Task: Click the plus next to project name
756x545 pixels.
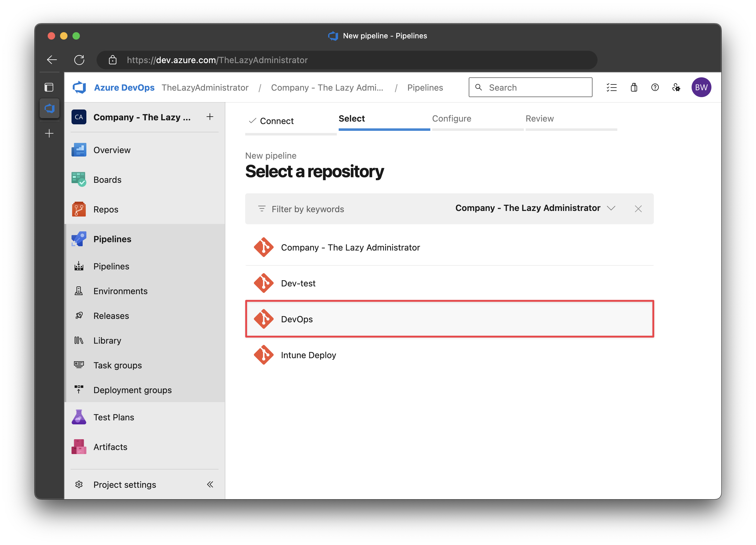Action: (x=210, y=117)
